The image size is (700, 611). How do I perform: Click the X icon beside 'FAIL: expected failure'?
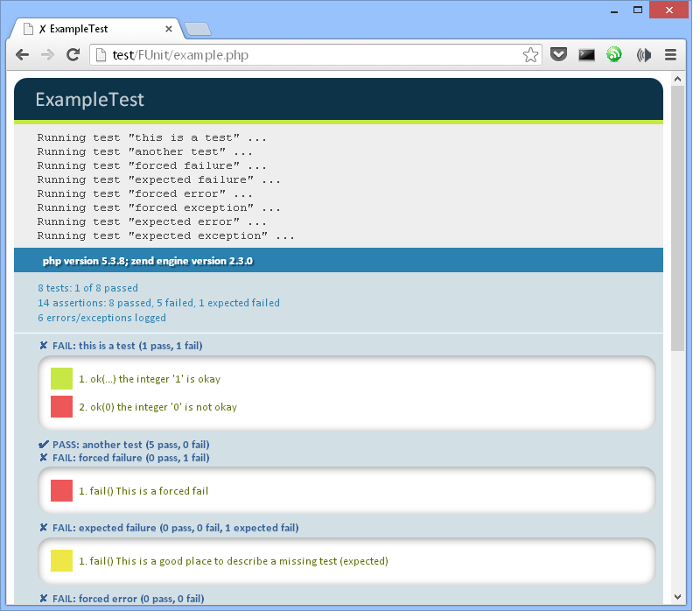pos(43,528)
